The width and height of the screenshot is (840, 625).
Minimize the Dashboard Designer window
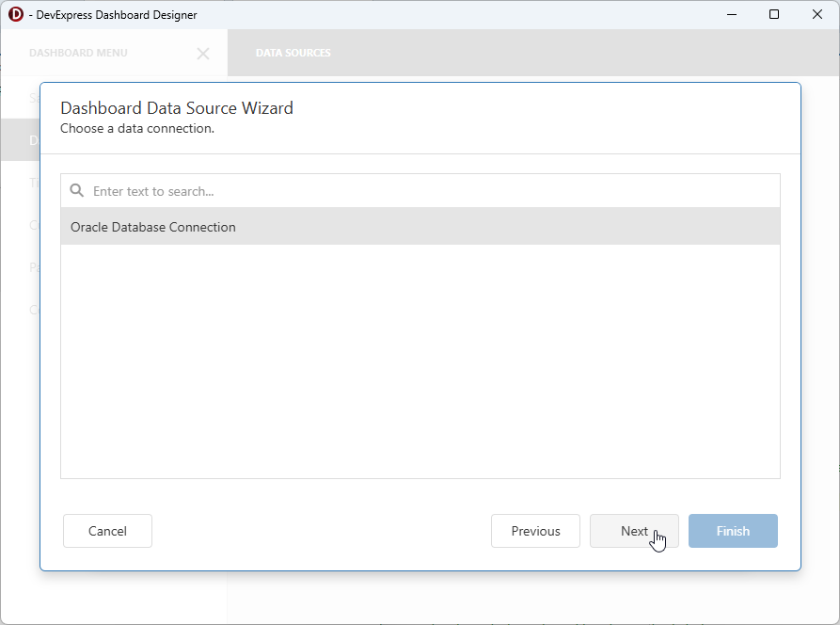[x=731, y=14]
